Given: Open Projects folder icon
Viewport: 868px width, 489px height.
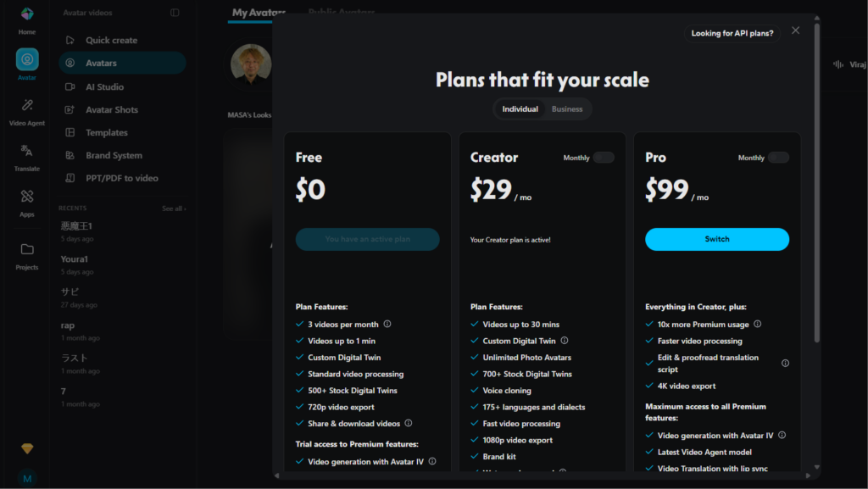Looking at the screenshot, I should pyautogui.click(x=27, y=249).
